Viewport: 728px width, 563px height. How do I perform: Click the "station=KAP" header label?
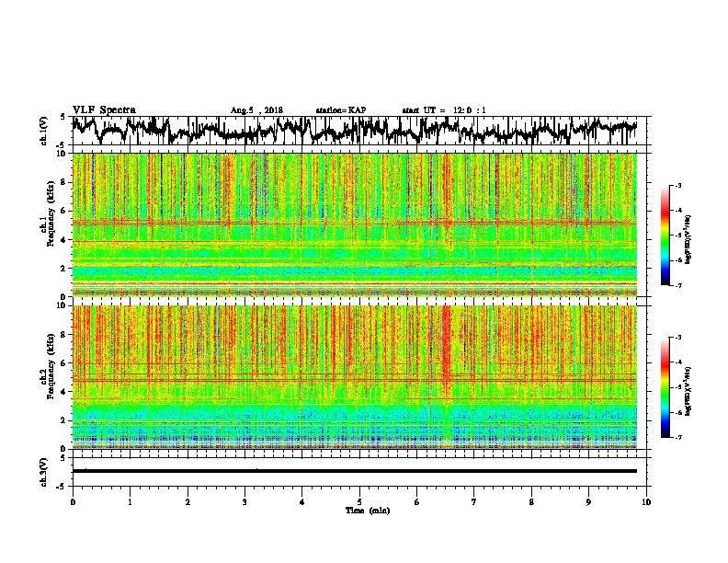(x=341, y=110)
